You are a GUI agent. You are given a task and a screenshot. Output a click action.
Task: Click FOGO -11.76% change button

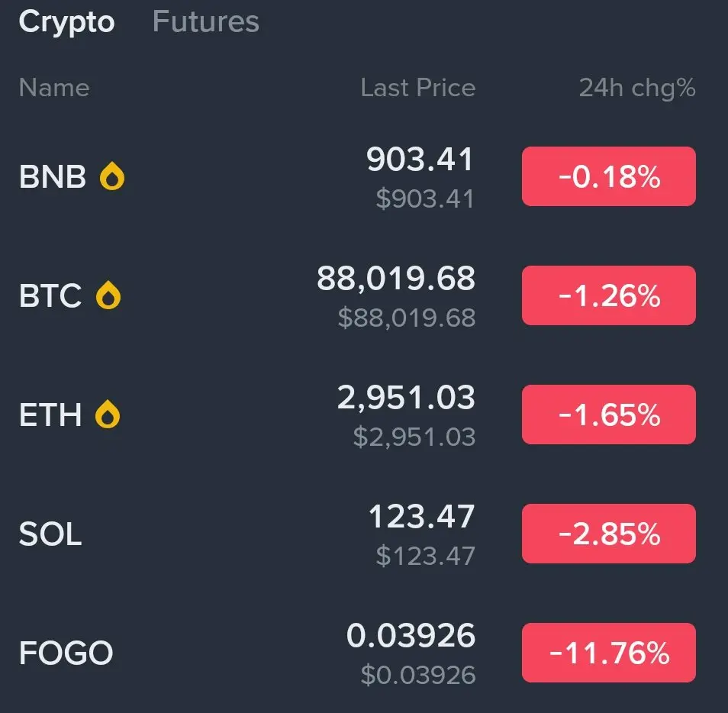(608, 653)
